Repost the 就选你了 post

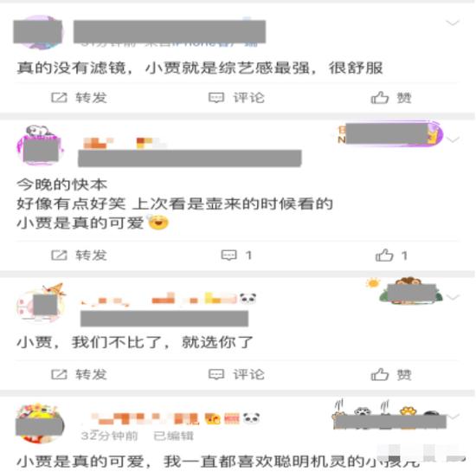tap(79, 374)
